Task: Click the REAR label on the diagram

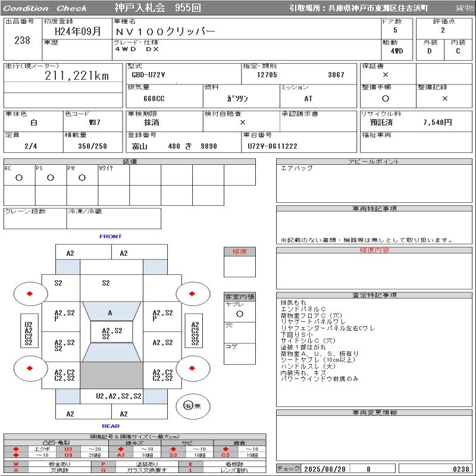Action: (x=111, y=426)
